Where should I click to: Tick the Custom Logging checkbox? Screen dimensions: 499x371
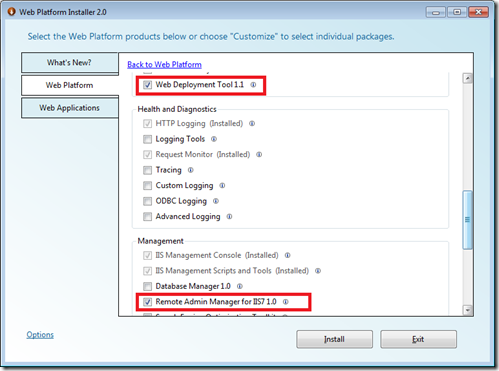[147, 186]
